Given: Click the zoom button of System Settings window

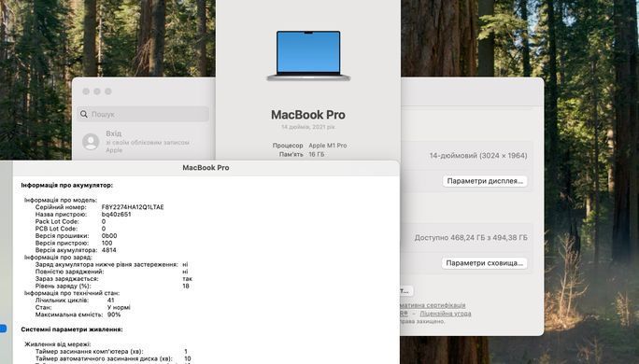Looking at the screenshot, I should point(108,91).
